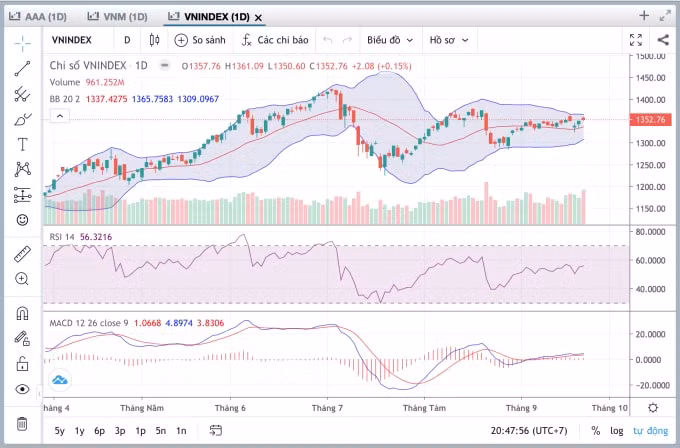Image resolution: width=680 pixels, height=448 pixels.
Task: Click the BB 20 2 indicator label
Action: coord(65,99)
